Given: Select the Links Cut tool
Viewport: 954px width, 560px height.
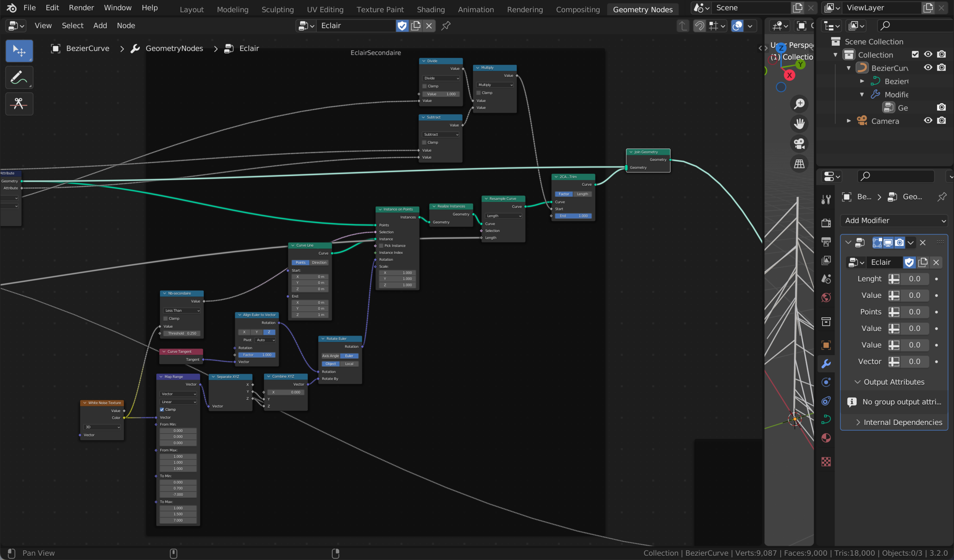Looking at the screenshot, I should (x=19, y=104).
